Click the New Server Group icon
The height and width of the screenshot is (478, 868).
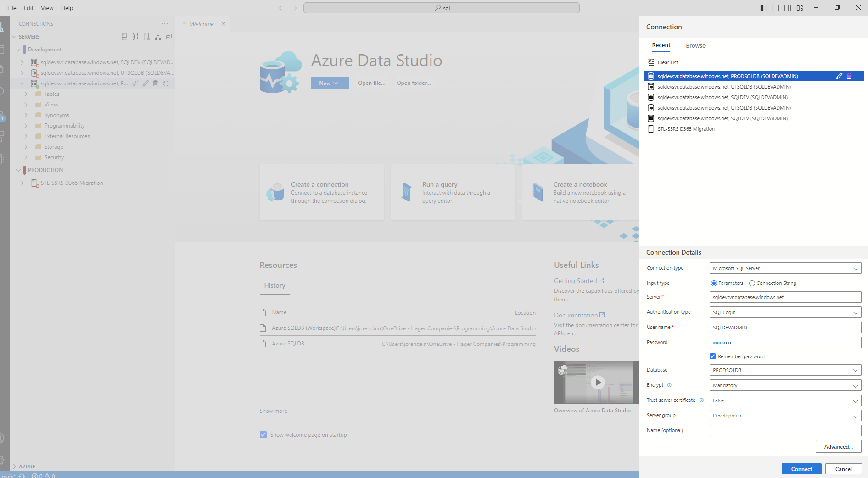pos(135,37)
